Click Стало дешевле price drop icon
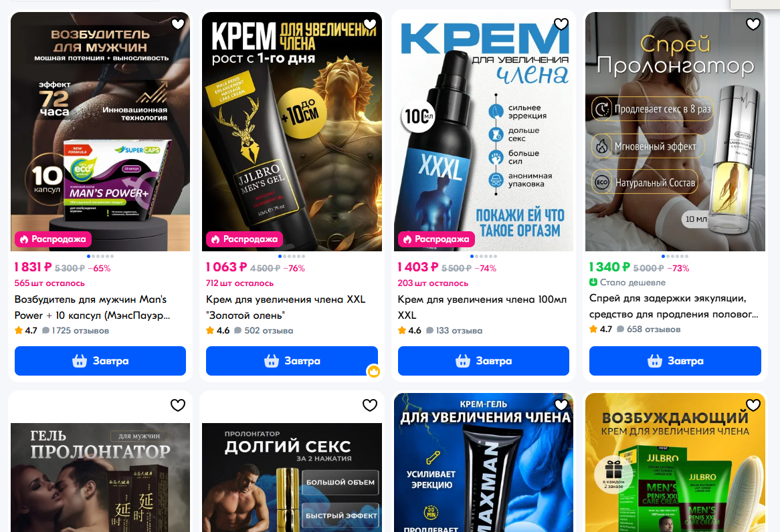780x532 pixels. tap(593, 282)
